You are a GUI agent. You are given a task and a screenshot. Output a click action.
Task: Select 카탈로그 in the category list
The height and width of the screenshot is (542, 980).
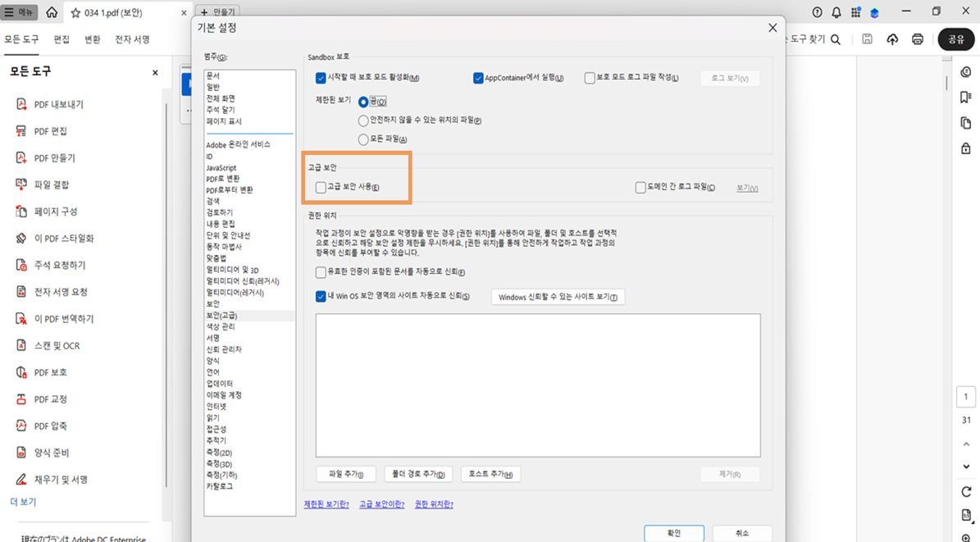[x=220, y=486]
